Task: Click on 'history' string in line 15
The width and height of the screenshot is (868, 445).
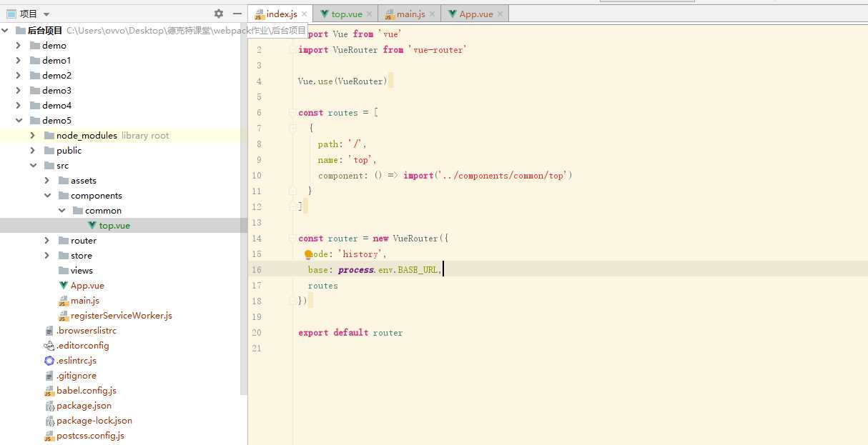Action: [x=361, y=254]
